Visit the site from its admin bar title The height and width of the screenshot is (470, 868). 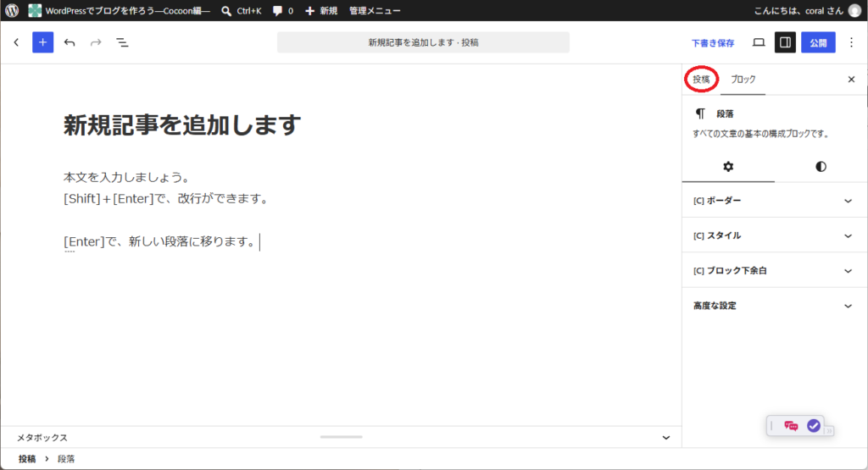120,10
